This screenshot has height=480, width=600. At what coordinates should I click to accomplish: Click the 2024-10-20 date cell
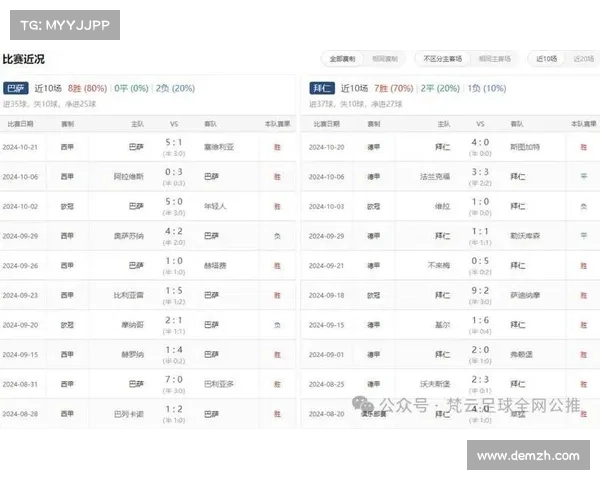pos(326,147)
